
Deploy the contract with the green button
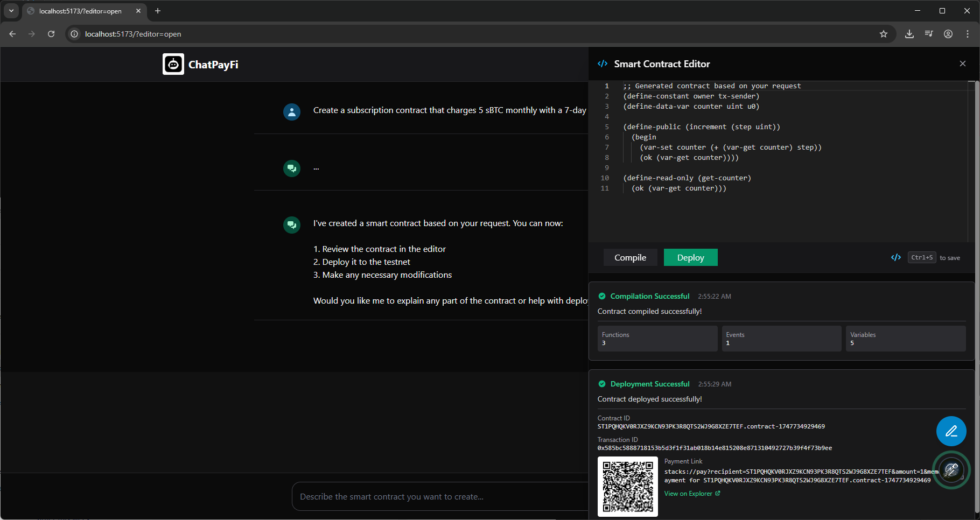691,257
